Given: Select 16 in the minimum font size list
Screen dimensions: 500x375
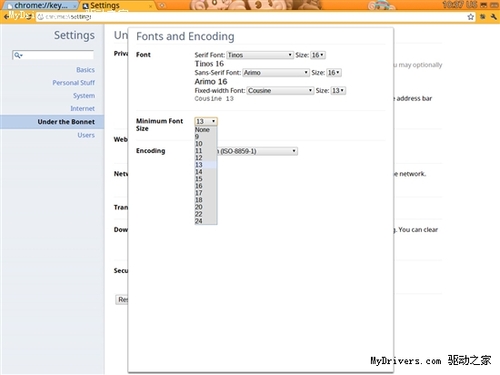Looking at the screenshot, I should click(x=206, y=186).
